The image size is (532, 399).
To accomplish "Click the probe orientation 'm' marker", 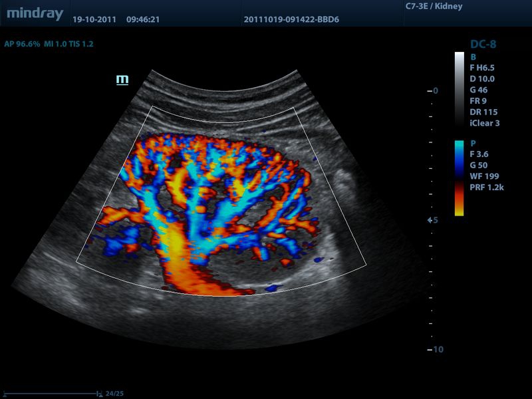I will point(122,80).
